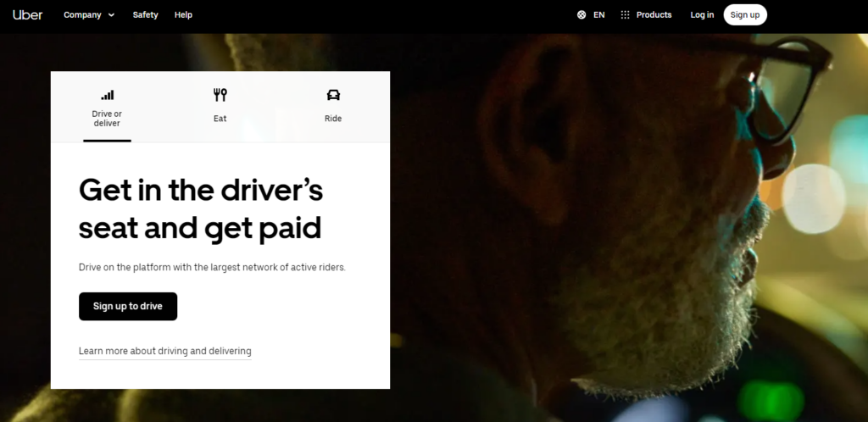Click the Products grid dots icon
The image size is (868, 422).
click(x=625, y=14)
